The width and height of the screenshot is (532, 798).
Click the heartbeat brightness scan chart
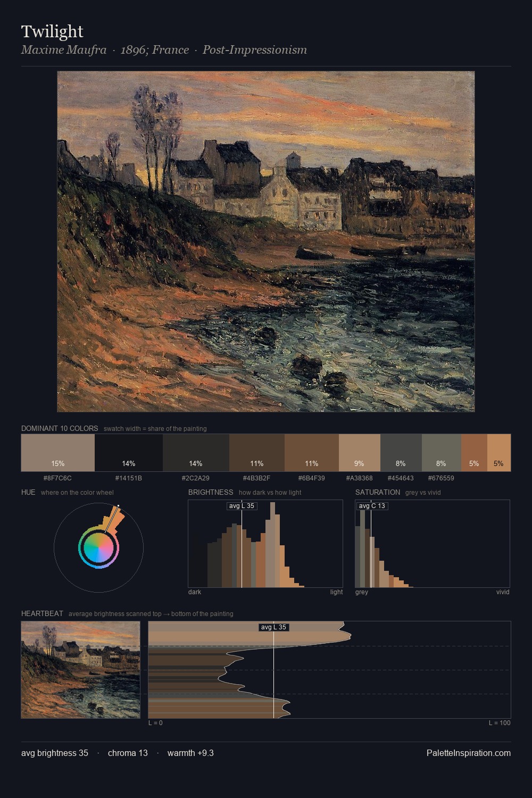tap(330, 670)
